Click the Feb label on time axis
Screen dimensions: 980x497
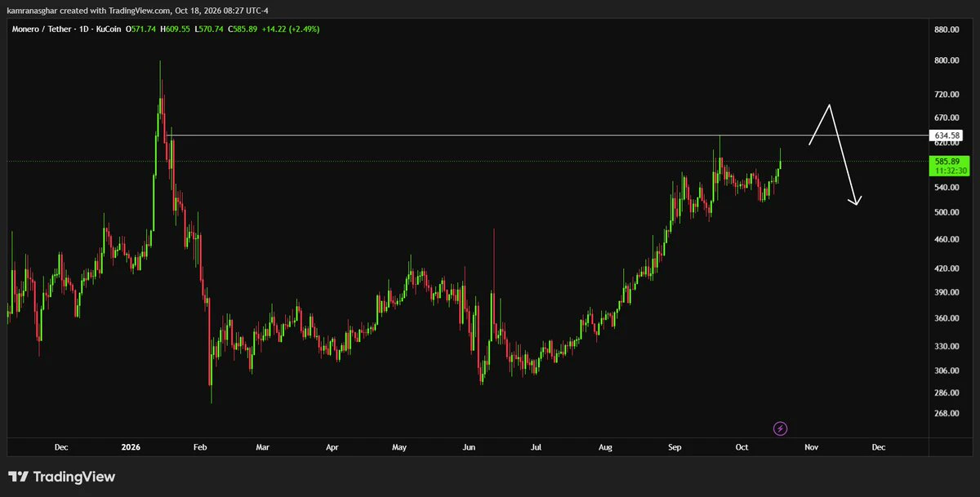click(200, 447)
